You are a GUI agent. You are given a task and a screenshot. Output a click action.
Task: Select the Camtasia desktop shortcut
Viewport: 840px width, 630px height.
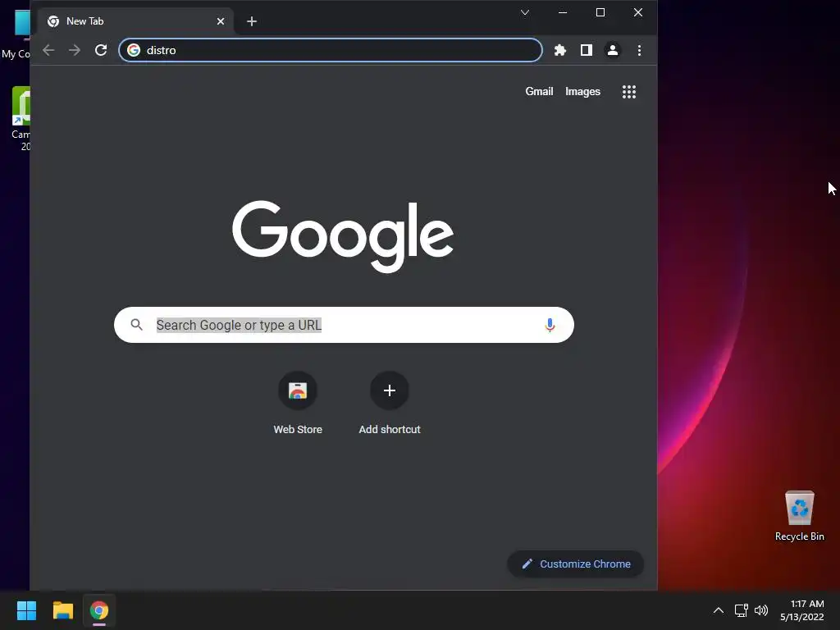pos(21,119)
